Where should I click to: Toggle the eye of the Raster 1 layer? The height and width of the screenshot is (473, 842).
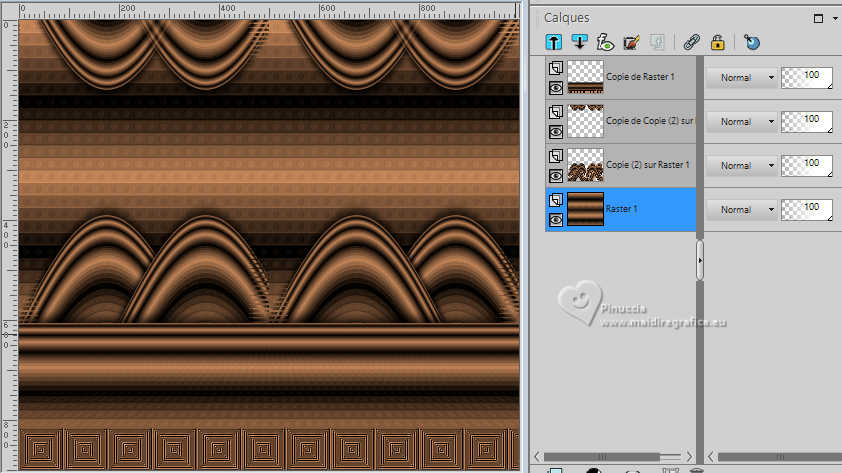(556, 219)
